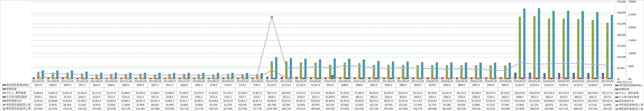Click the teal total bar for 2021/04/02
The image size is (644, 111).
tap(612, 47)
